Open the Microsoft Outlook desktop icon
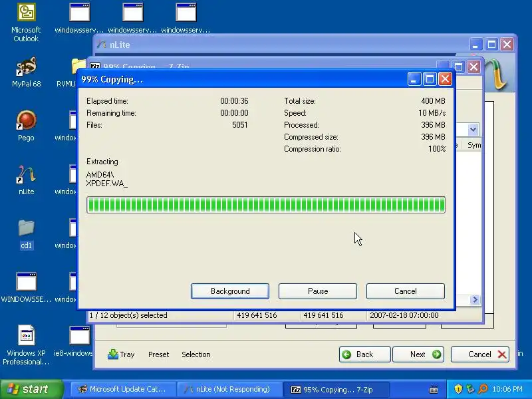 (x=26, y=22)
